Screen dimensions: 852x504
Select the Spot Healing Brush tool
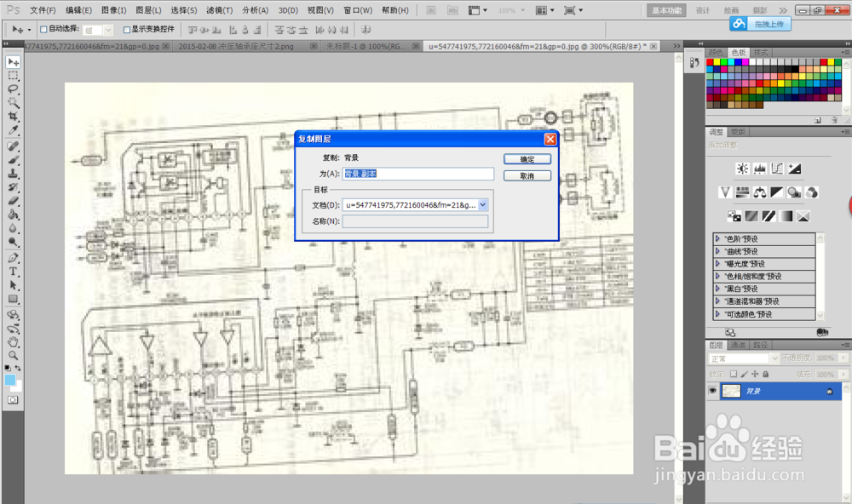point(13,146)
